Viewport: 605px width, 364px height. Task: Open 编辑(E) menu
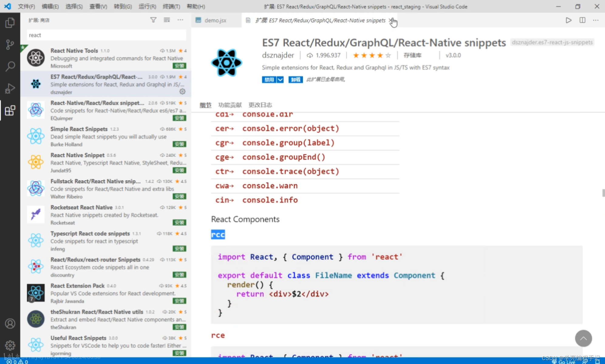pyautogui.click(x=50, y=6)
